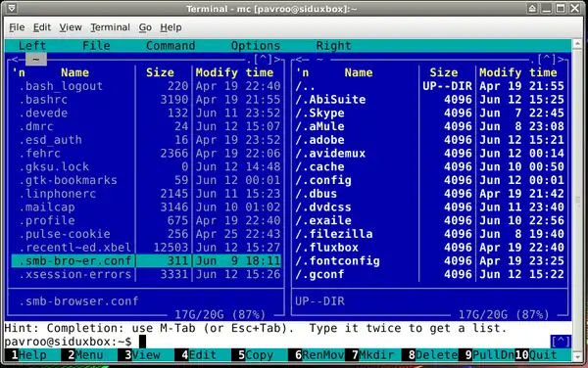Open the Right panel dropdown menu
Viewport: 588px width, 368px height.
(333, 46)
